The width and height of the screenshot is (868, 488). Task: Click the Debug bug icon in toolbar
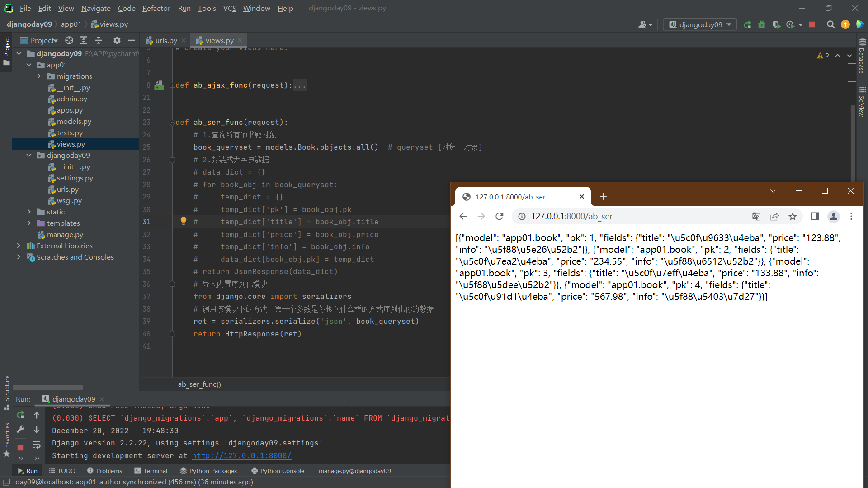tap(762, 25)
